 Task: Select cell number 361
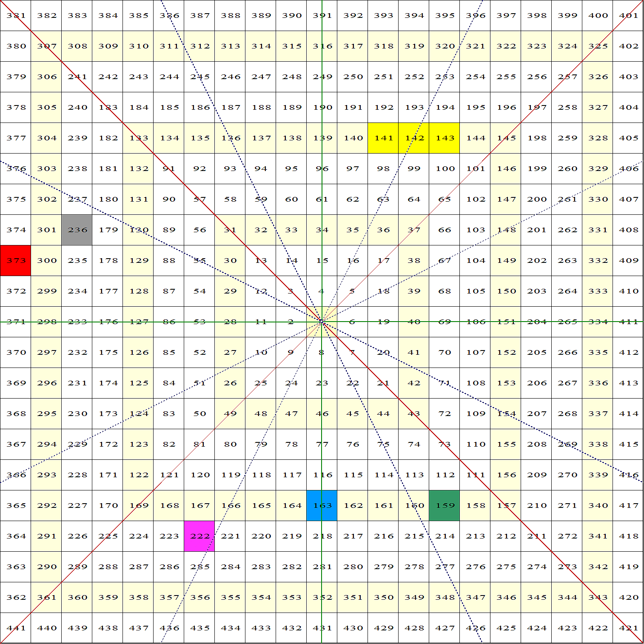click(46, 597)
